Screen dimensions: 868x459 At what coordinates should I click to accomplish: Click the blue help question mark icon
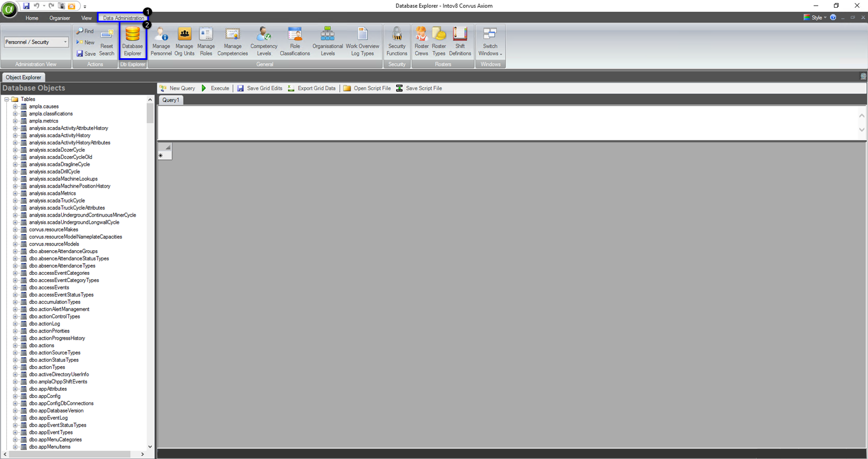click(833, 17)
